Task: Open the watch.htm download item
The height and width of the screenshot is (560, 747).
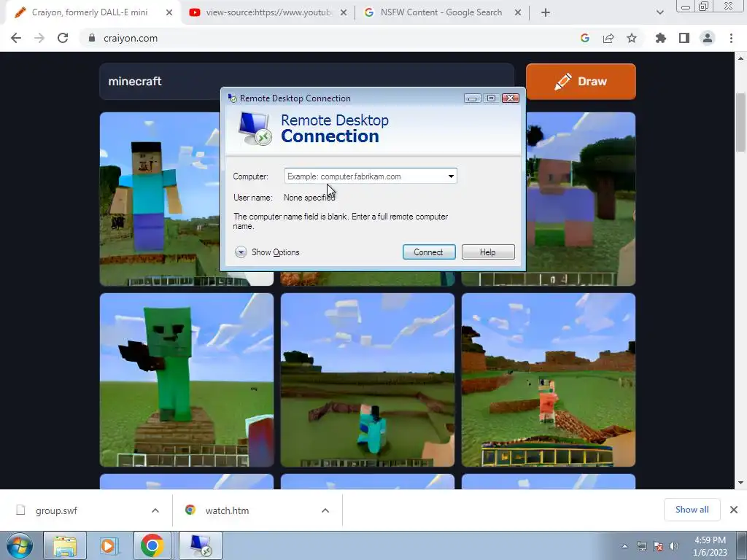Action: (x=227, y=510)
